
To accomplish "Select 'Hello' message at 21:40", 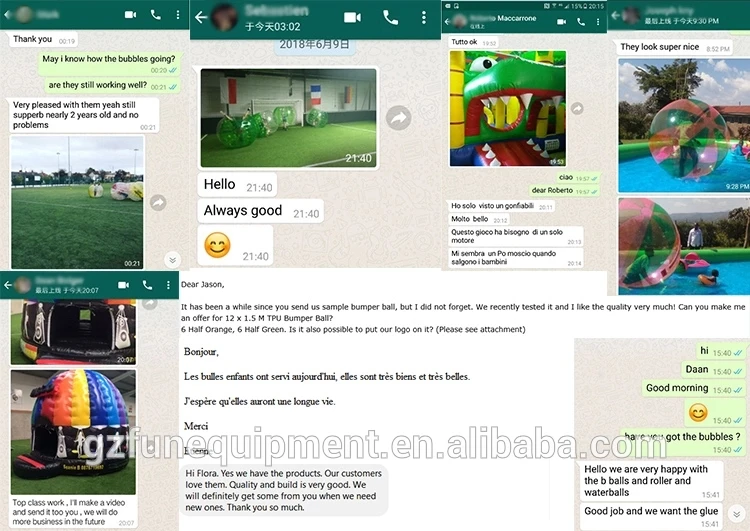I will click(237, 185).
